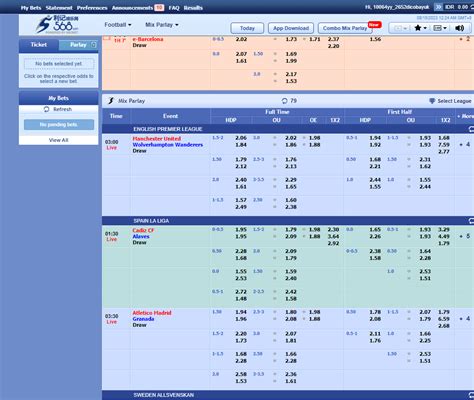Pick Atletico Madrid handicap odds 2.58

(241, 374)
